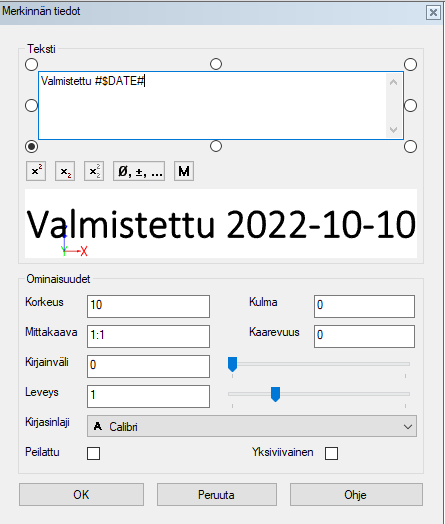
Task: Select bottom-right anchor radio button
Action: tap(410, 146)
